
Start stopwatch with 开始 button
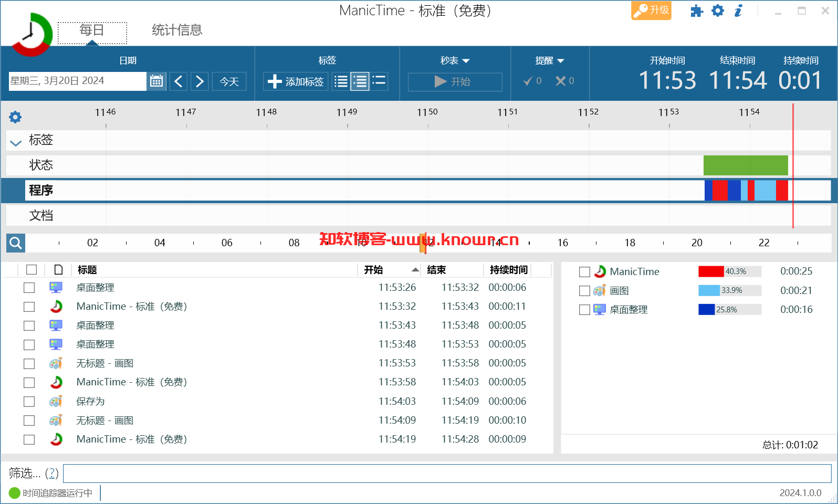(x=455, y=82)
